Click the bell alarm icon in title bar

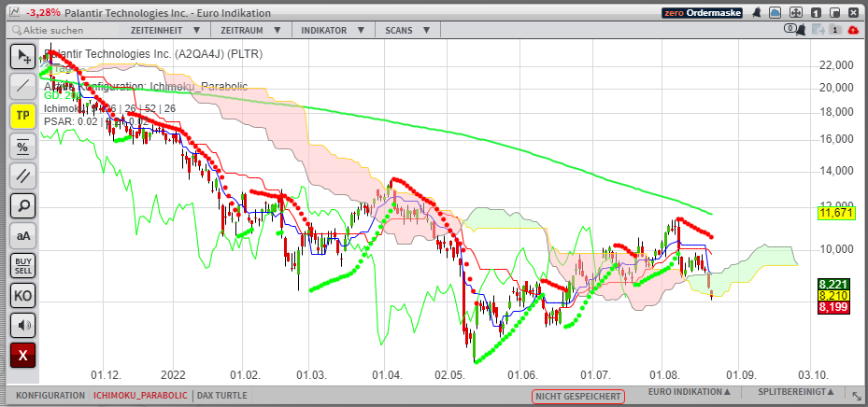tap(755, 13)
